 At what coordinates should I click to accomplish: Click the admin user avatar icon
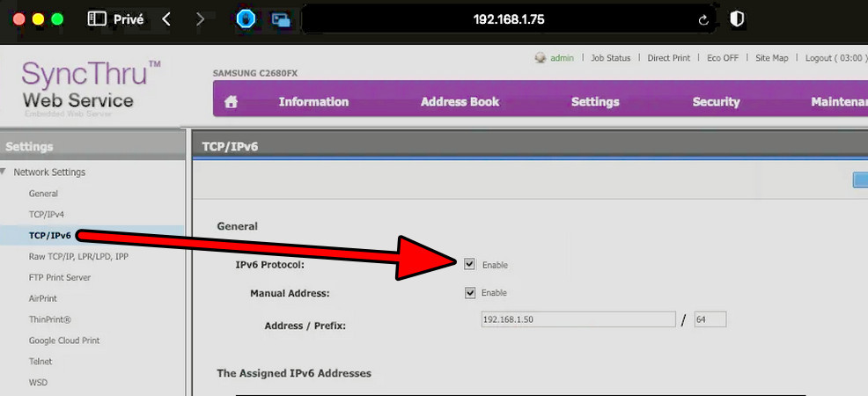[541, 57]
